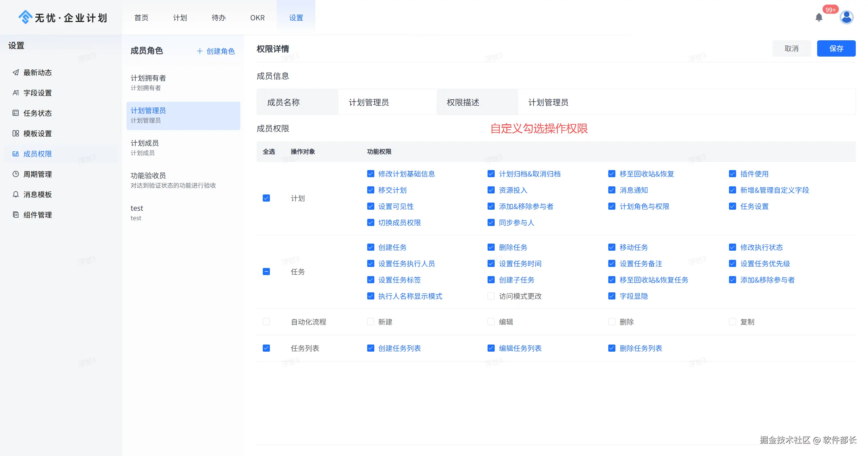Click the 取消 button
This screenshot has width=868, height=456.
pyautogui.click(x=791, y=48)
